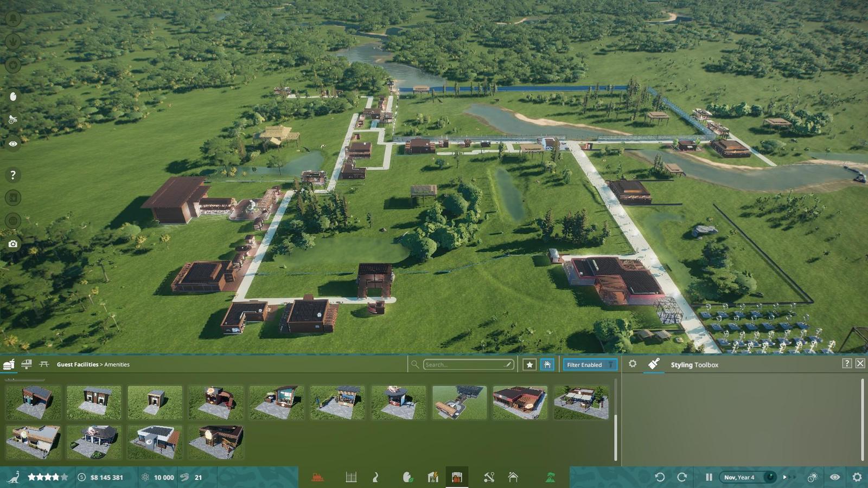Click the undo arrow
868x488 pixels.
pyautogui.click(x=660, y=477)
